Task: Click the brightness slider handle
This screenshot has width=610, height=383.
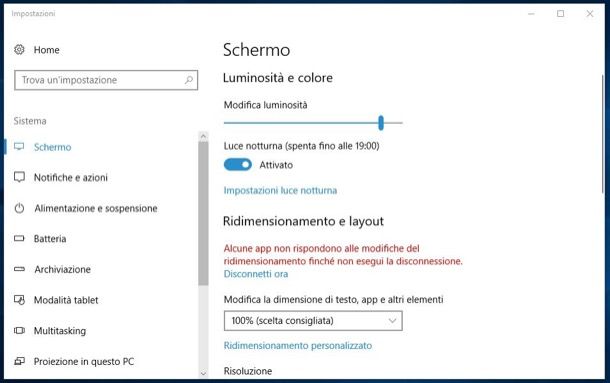Action: (381, 123)
